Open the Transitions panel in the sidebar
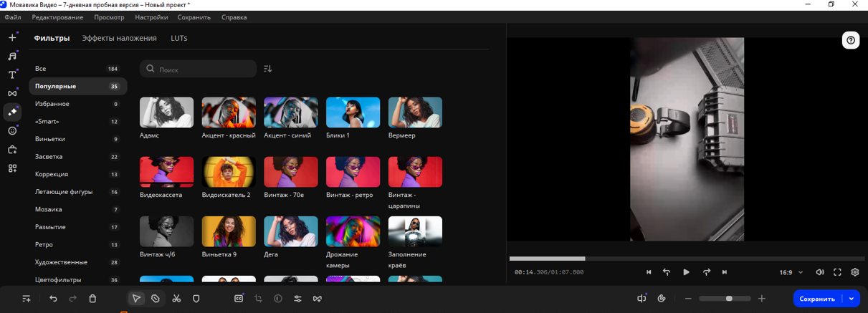The width and height of the screenshot is (868, 313). coord(12,93)
